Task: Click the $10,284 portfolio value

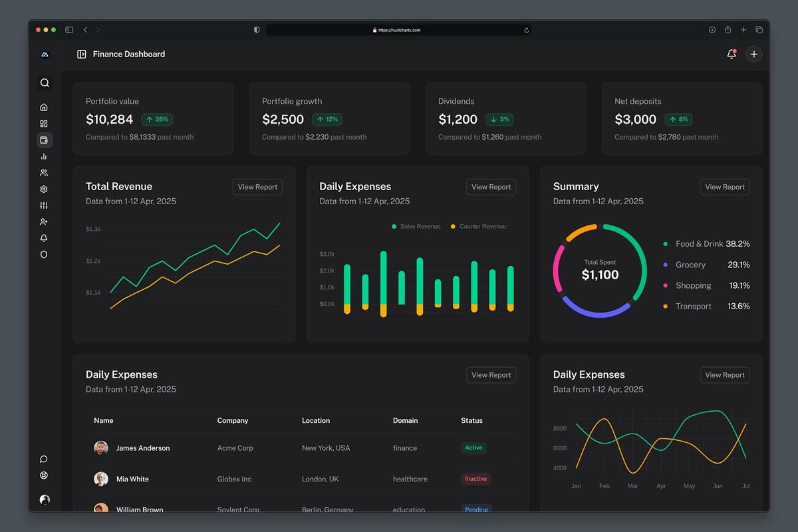Action: tap(110, 120)
